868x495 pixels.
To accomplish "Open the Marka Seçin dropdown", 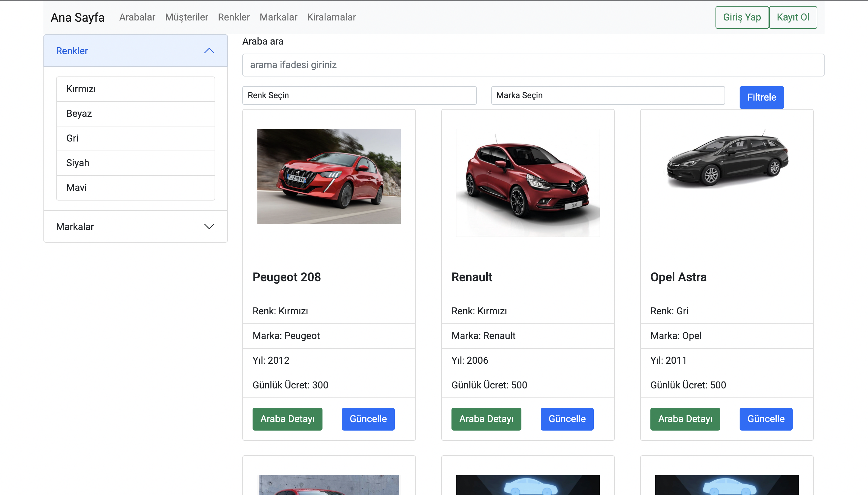I will click(x=608, y=95).
